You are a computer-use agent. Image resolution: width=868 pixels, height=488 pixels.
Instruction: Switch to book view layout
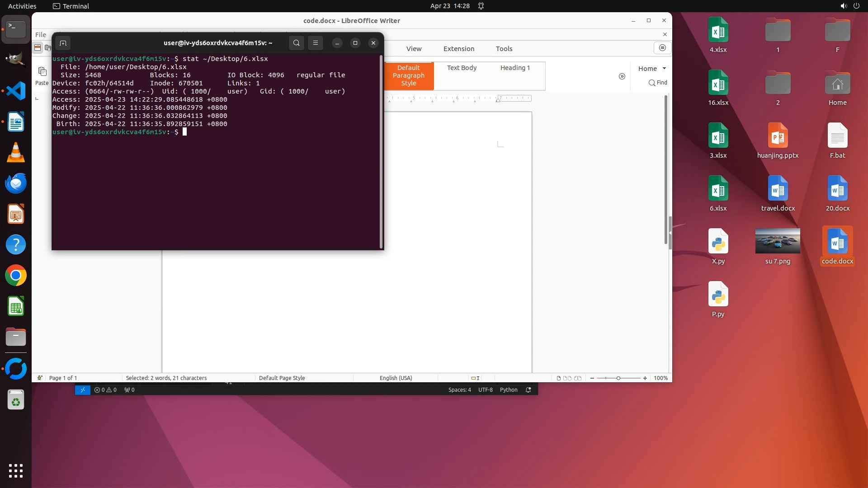[578, 378]
